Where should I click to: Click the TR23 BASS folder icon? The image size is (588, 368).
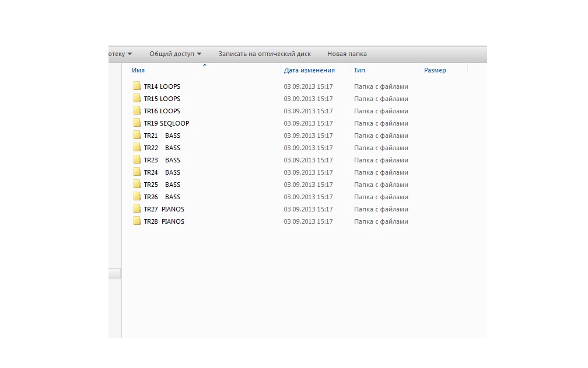pyautogui.click(x=137, y=159)
